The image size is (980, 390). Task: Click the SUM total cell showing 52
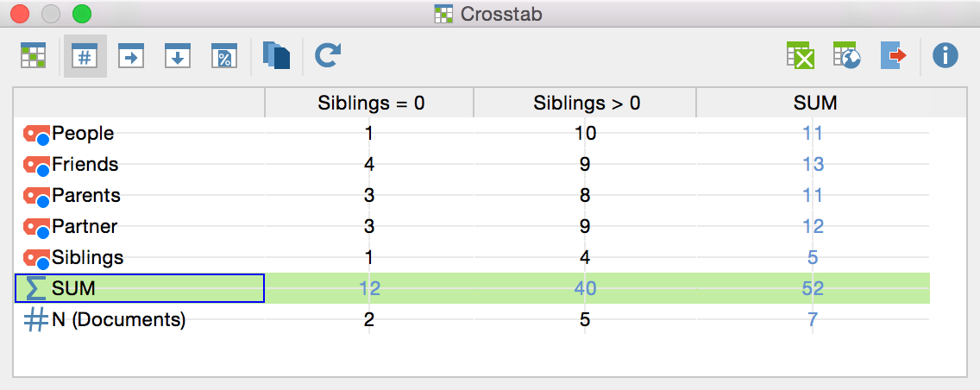[814, 288]
